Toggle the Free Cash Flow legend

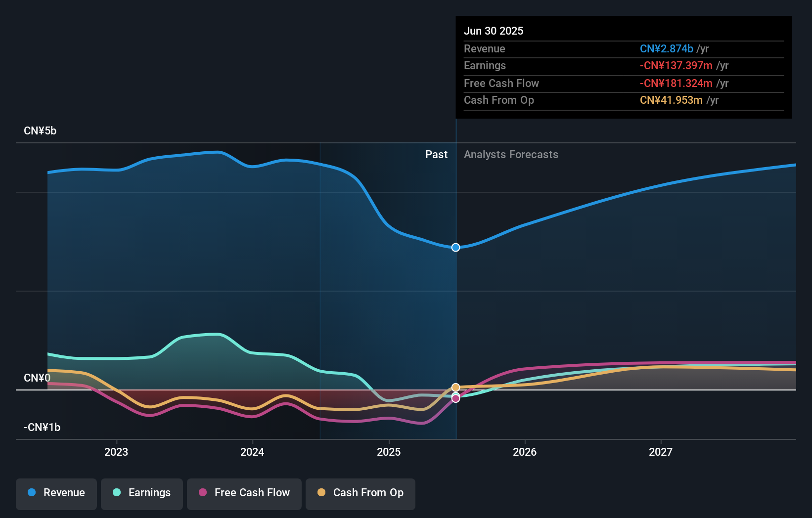coord(244,493)
